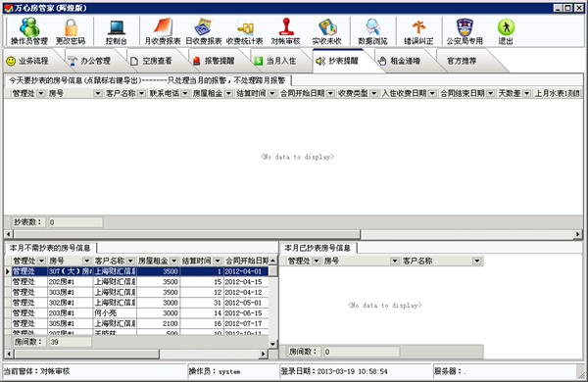Click the 抄表数 count field
Image resolution: width=588 pixels, height=382 pixels.
tap(75, 222)
